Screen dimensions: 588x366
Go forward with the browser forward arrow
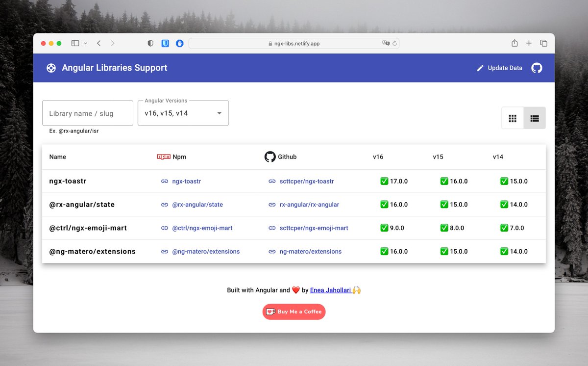(x=113, y=43)
